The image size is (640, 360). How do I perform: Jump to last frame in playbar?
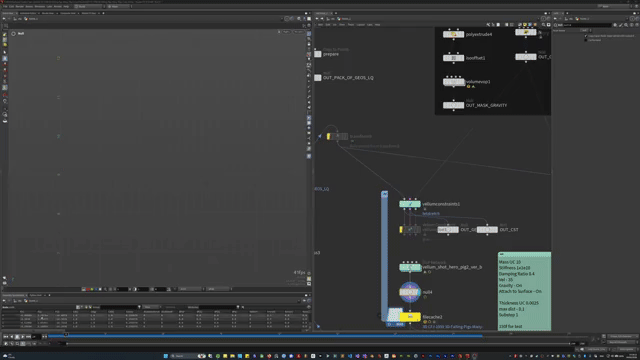(28, 336)
